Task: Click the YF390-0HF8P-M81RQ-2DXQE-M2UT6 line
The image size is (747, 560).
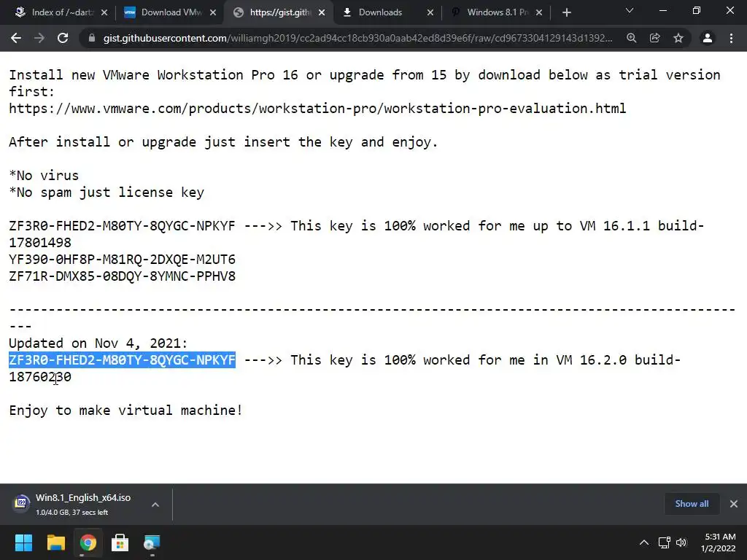Action: pos(122,260)
